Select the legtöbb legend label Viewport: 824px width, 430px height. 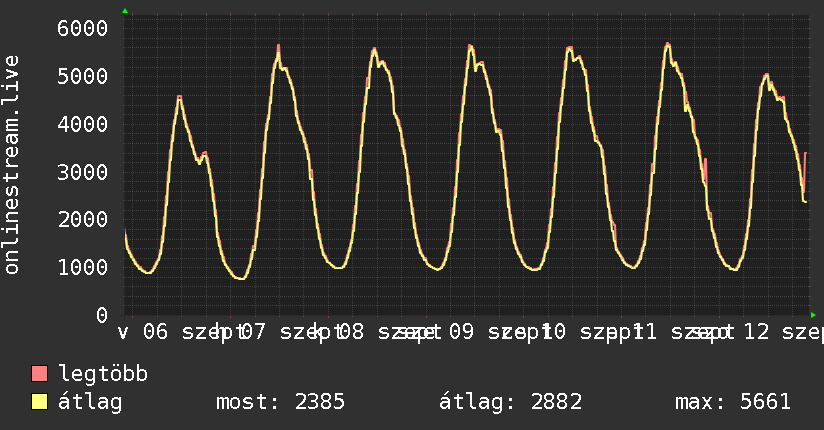pos(103,373)
